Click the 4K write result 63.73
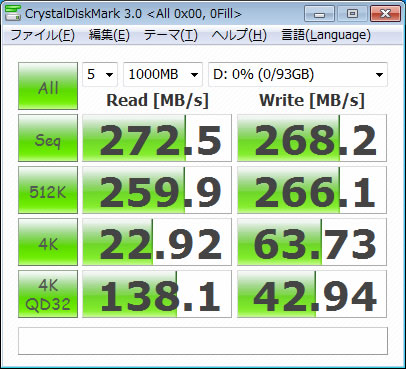The width and height of the screenshot is (406, 369). [312, 242]
